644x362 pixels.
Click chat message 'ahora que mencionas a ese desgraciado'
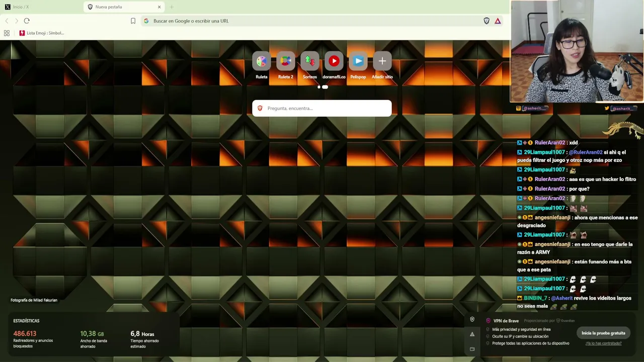[x=578, y=222]
